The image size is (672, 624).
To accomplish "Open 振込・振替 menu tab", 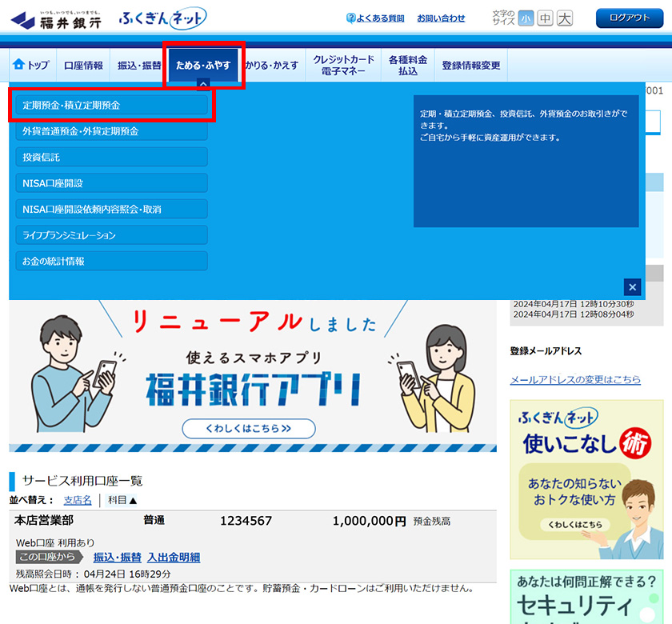I will pos(139,65).
